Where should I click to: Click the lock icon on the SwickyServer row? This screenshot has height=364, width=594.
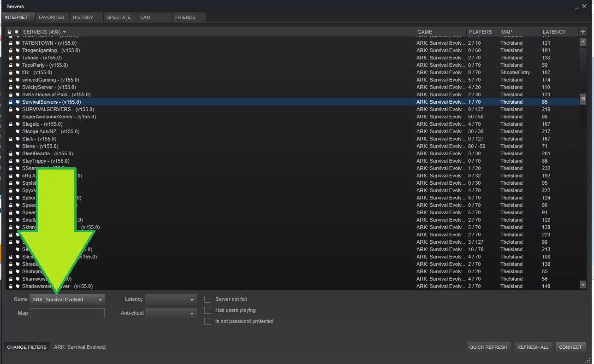[11, 87]
